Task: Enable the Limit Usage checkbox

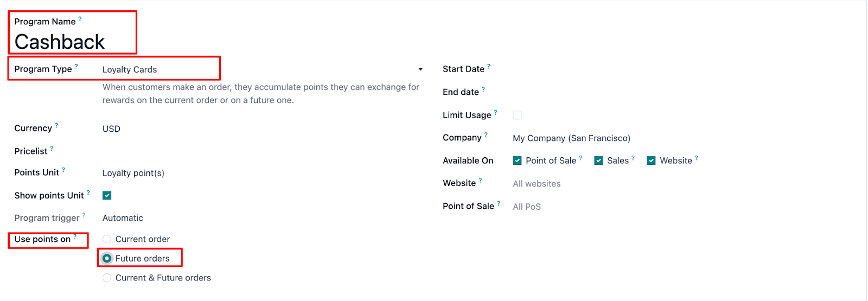Action: [517, 115]
